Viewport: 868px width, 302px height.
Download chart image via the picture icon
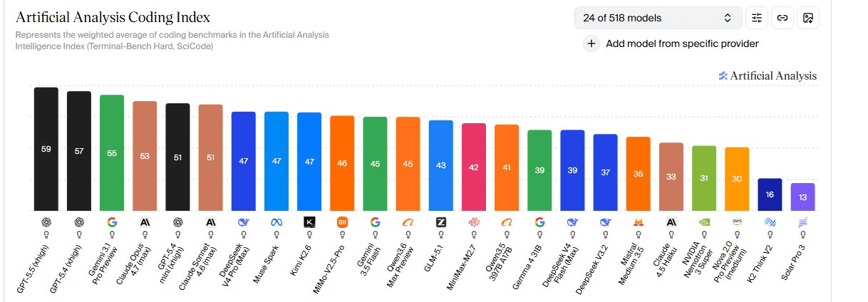[808, 18]
